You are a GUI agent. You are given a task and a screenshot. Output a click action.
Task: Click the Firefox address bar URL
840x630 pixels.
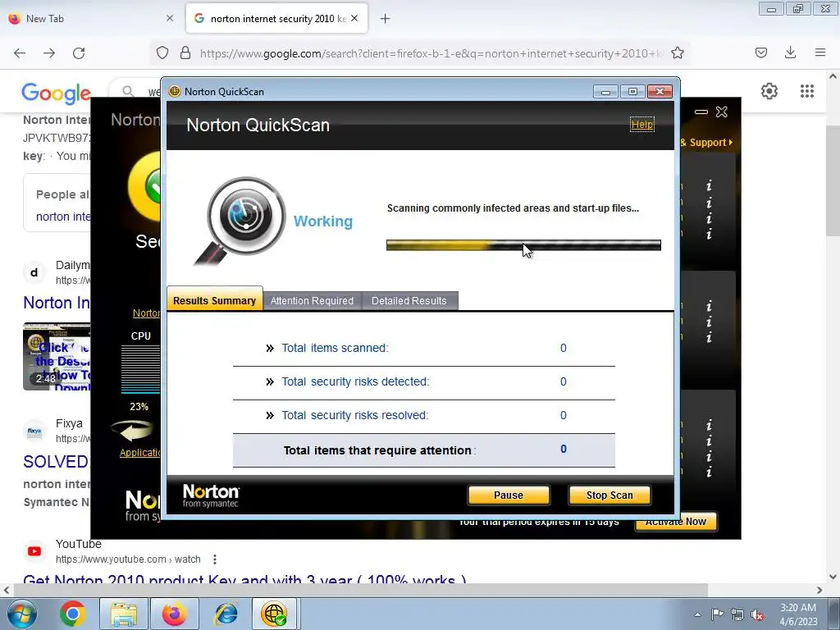431,53
